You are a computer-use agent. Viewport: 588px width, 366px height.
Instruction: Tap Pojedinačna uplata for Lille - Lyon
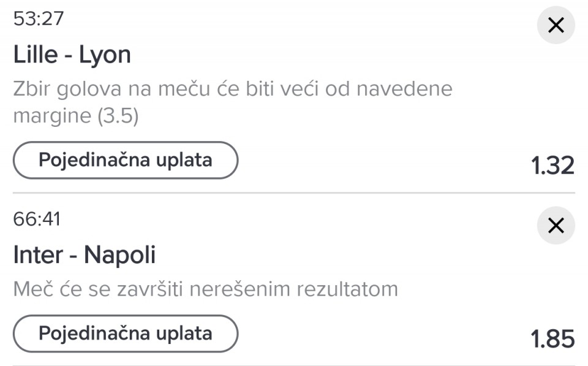coord(126,161)
